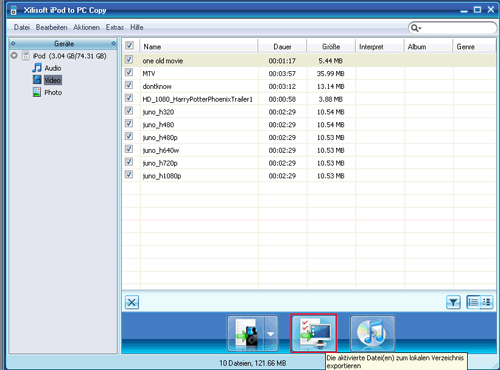This screenshot has width=500, height=370.
Task: Open the search magnifier dropdown
Action: click(416, 28)
